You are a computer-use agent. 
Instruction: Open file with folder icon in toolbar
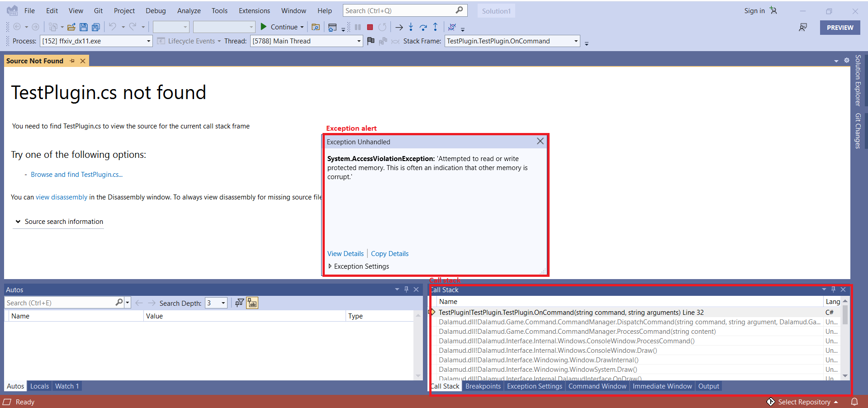pyautogui.click(x=71, y=27)
